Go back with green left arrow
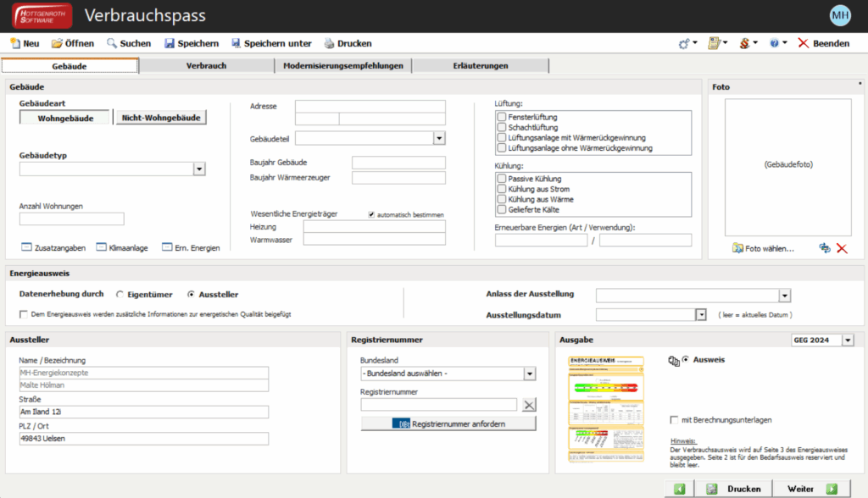This screenshot has width=868, height=498. point(680,489)
